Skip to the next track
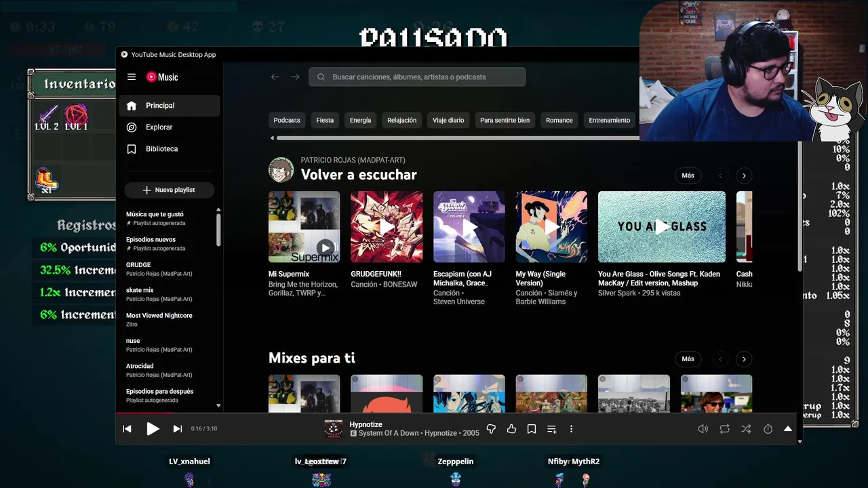 pos(178,429)
